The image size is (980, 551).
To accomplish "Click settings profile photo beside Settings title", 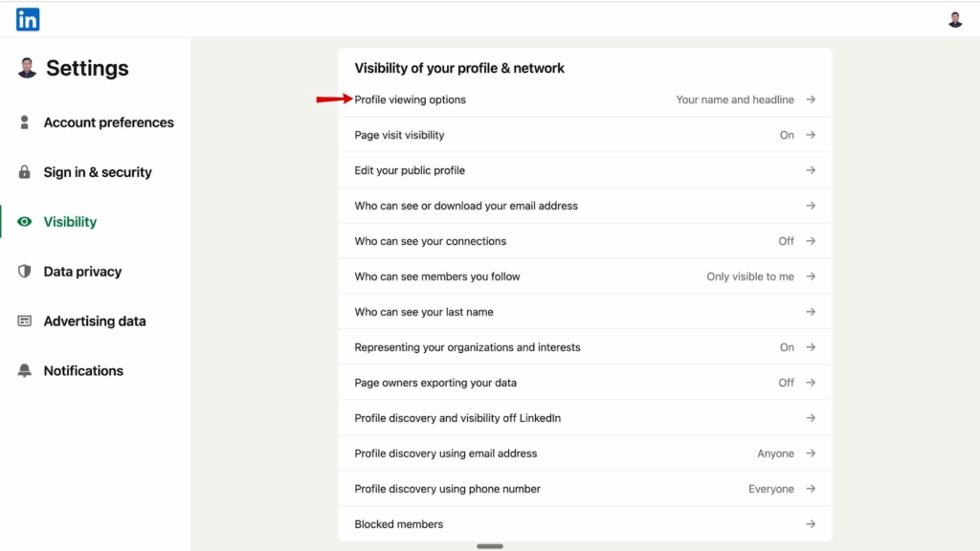I will tap(27, 68).
